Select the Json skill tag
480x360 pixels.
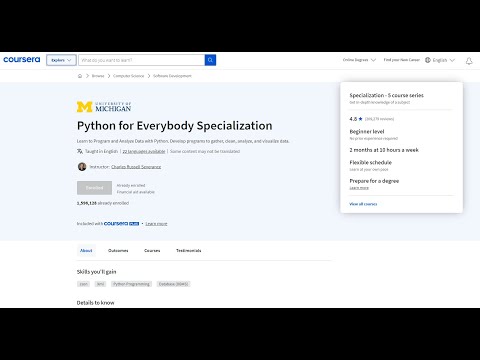click(x=83, y=284)
